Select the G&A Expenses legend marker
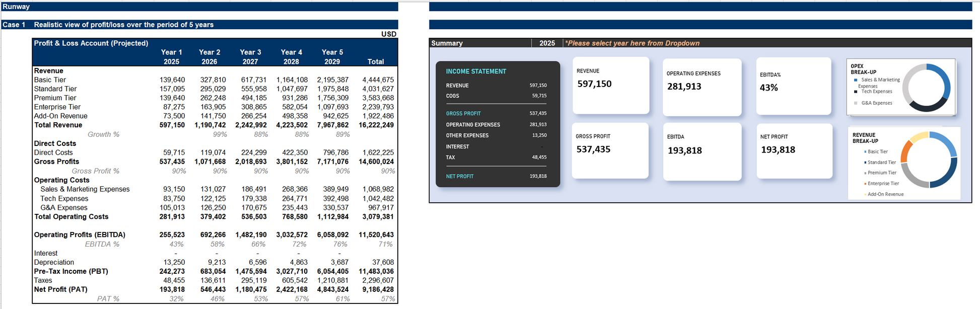 click(x=856, y=103)
